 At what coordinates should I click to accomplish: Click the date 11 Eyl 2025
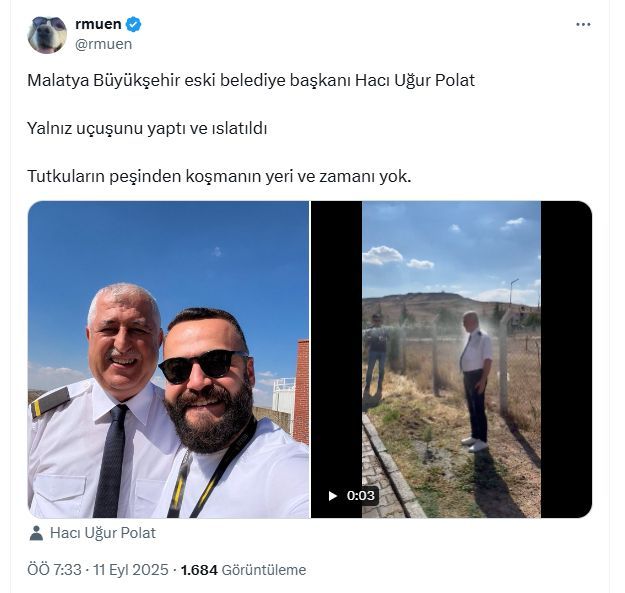click(131, 570)
